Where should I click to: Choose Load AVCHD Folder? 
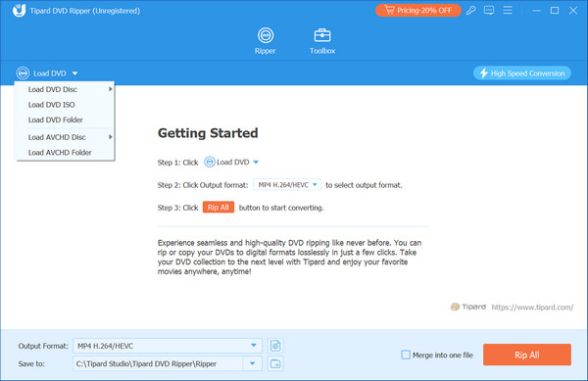tap(64, 153)
